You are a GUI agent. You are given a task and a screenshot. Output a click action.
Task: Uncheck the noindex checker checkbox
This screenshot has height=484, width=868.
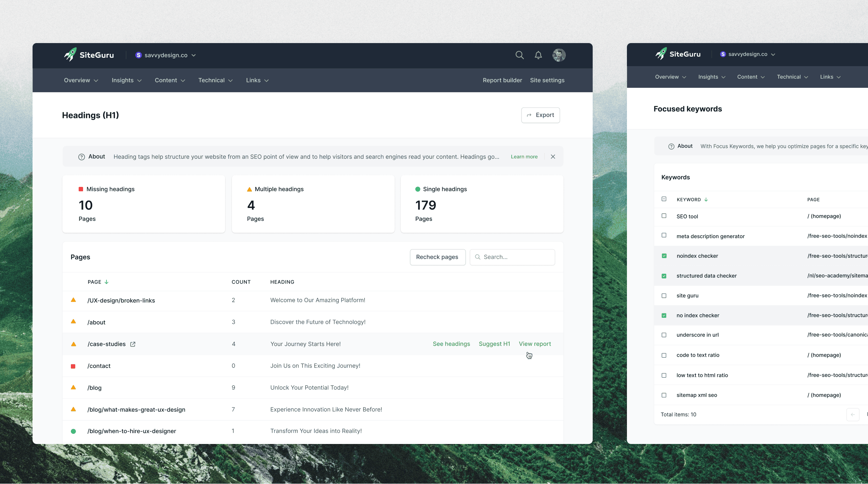coord(664,256)
